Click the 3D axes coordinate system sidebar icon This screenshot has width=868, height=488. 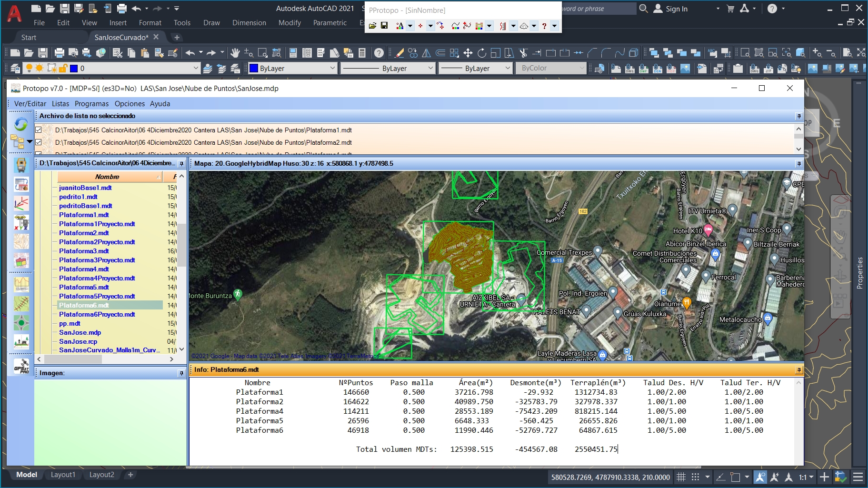pyautogui.click(x=21, y=203)
